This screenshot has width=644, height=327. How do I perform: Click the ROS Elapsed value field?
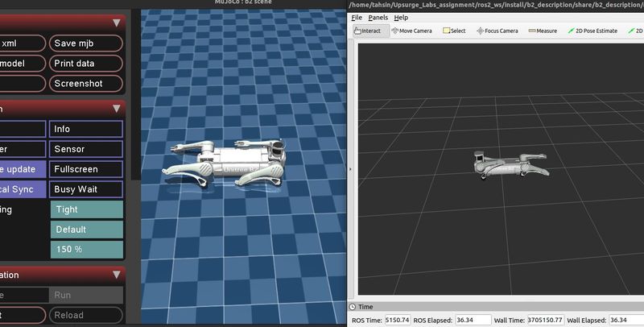point(473,320)
